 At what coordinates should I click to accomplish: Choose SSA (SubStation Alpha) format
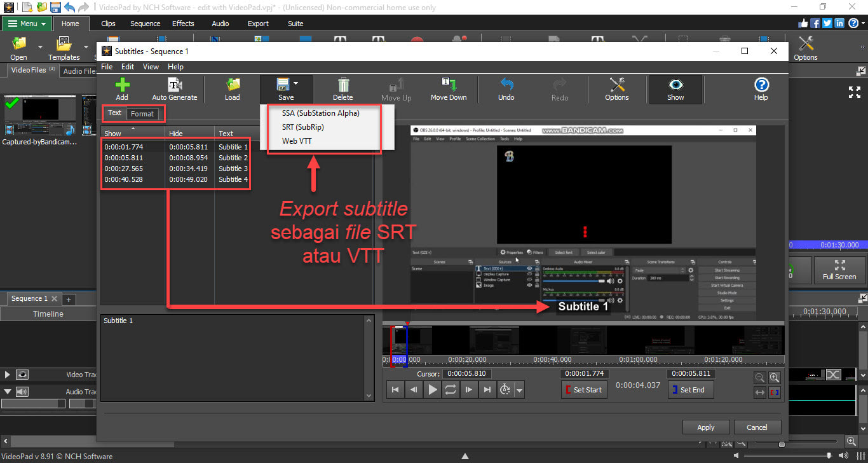(321, 113)
